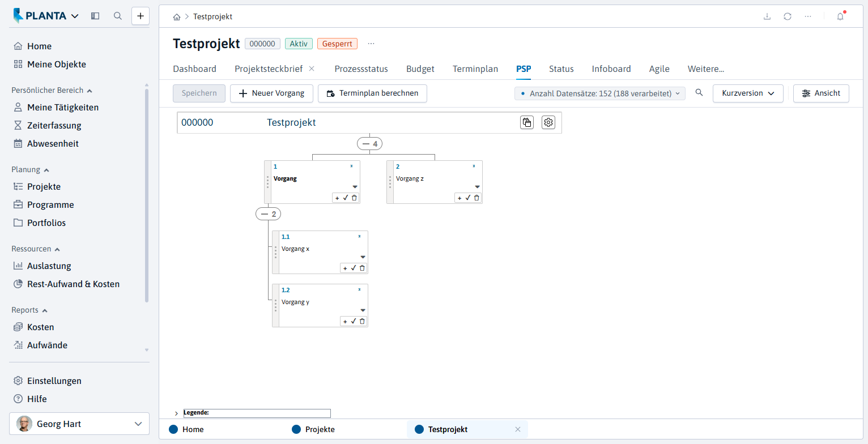
Task: Click the Neuer Vorgang button
Action: 272,93
